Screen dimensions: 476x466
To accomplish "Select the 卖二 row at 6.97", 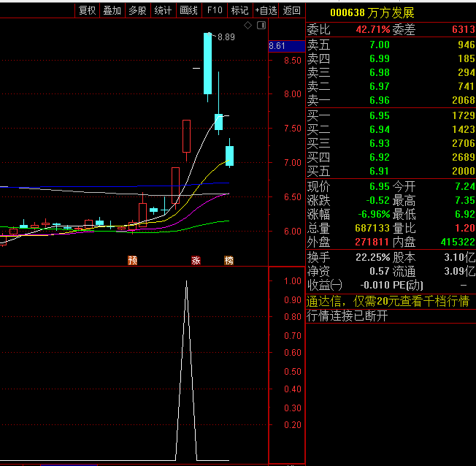I will [x=391, y=87].
